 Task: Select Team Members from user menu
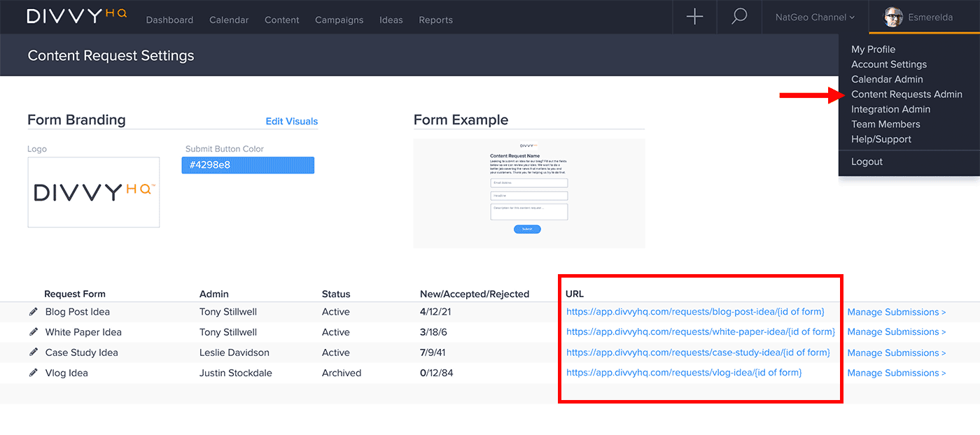tap(885, 124)
